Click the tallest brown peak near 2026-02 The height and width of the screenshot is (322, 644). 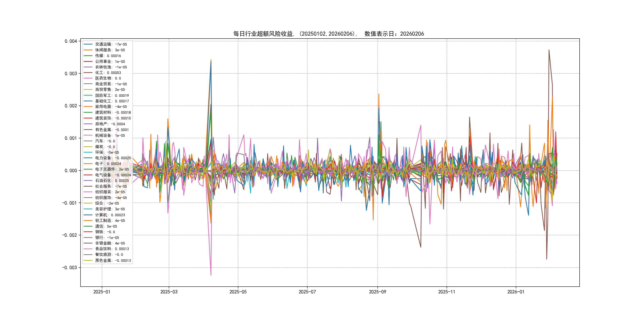[549, 50]
